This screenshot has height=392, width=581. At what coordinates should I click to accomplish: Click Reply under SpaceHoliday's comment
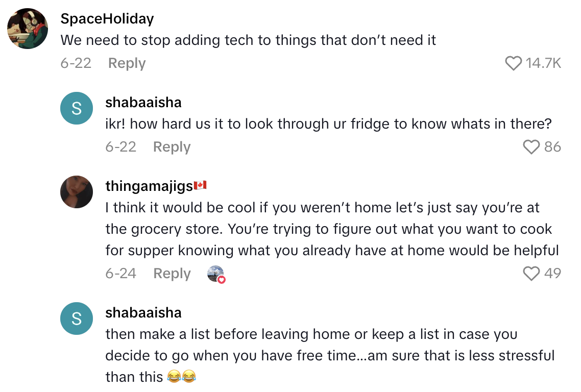126,63
